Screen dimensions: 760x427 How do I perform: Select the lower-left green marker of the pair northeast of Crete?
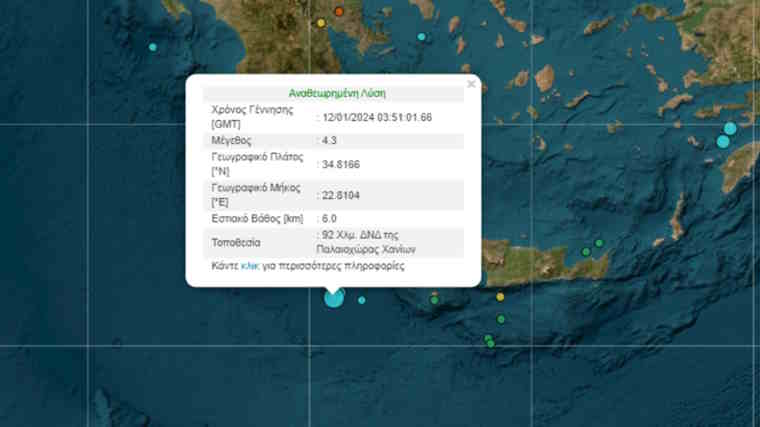pyautogui.click(x=586, y=252)
